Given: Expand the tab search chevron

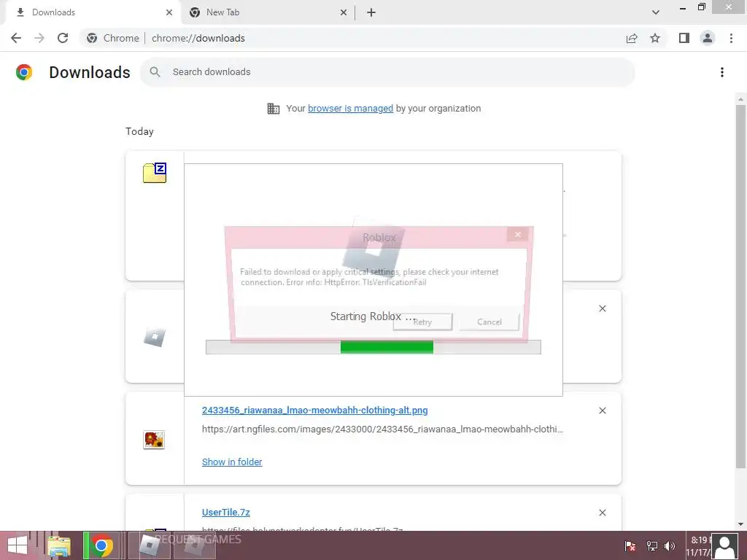Looking at the screenshot, I should (656, 12).
